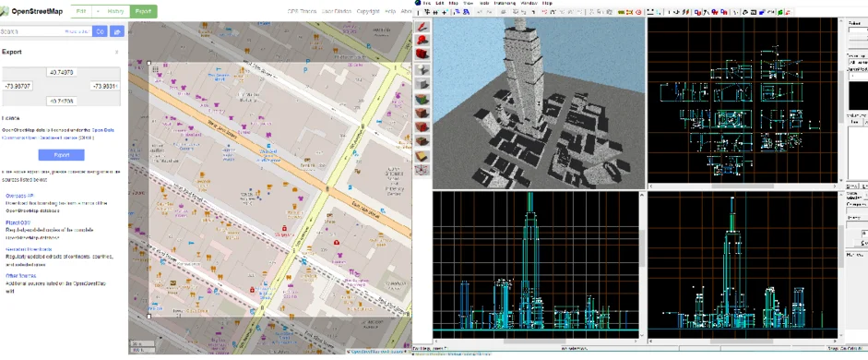Click the red circle icon in Hammer top toolbar
The width and height of the screenshot is (868, 360).
[x=638, y=12]
